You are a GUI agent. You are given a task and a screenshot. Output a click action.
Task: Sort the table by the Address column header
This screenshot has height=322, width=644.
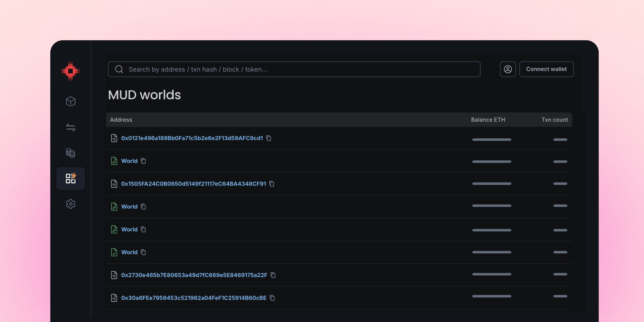121,119
